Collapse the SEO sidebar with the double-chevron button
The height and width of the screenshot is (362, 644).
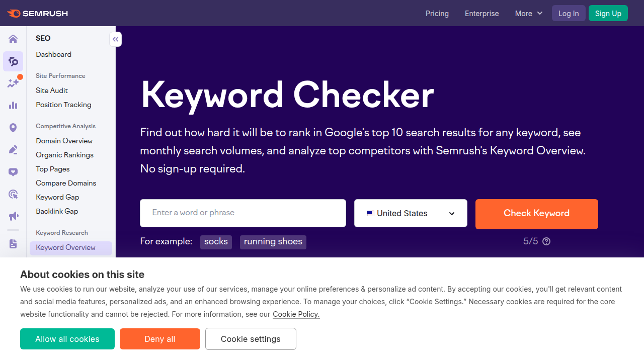tap(115, 39)
